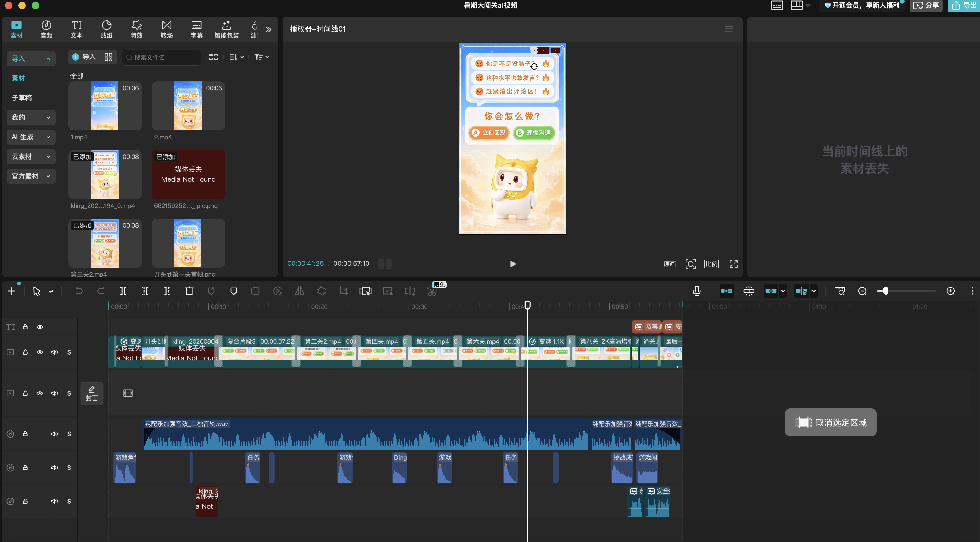Select the crop tool in timeline toolbar
Image resolution: width=980 pixels, height=542 pixels.
pos(344,291)
